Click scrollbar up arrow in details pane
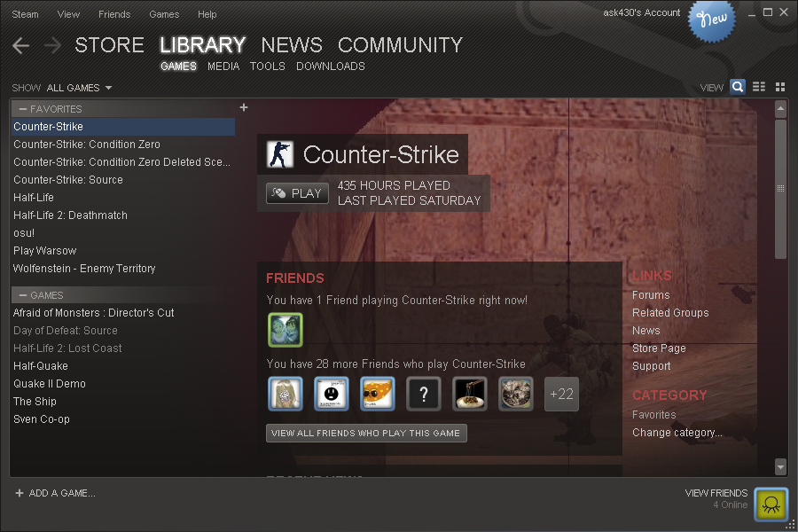The image size is (798, 532). [x=780, y=108]
